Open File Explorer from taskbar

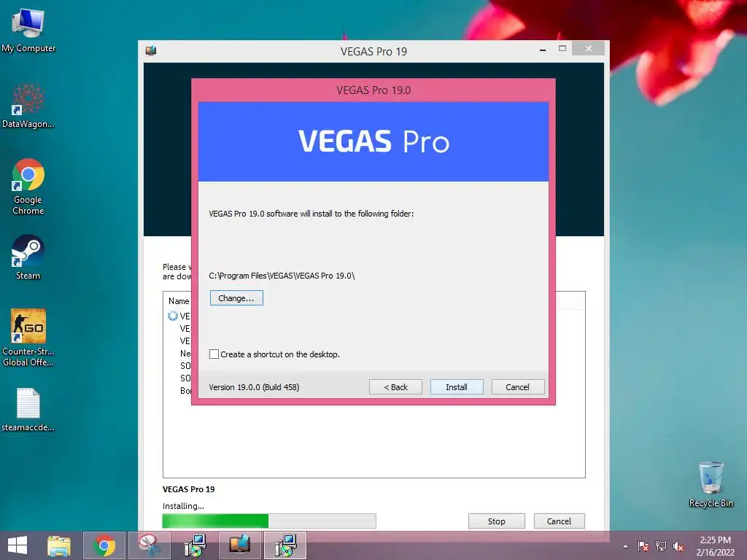59,545
